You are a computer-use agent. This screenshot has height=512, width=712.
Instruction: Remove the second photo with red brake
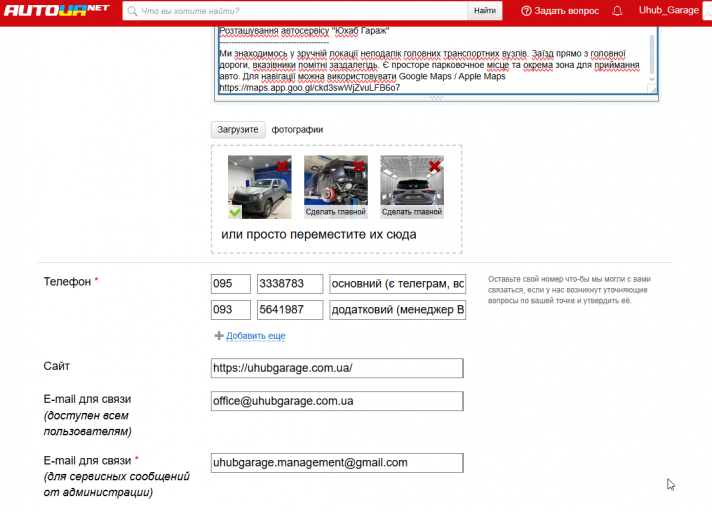[x=359, y=166]
